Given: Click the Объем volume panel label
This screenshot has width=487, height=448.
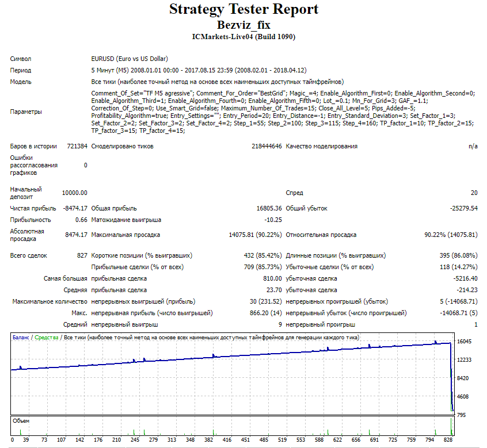Looking at the screenshot, I should tap(21, 421).
